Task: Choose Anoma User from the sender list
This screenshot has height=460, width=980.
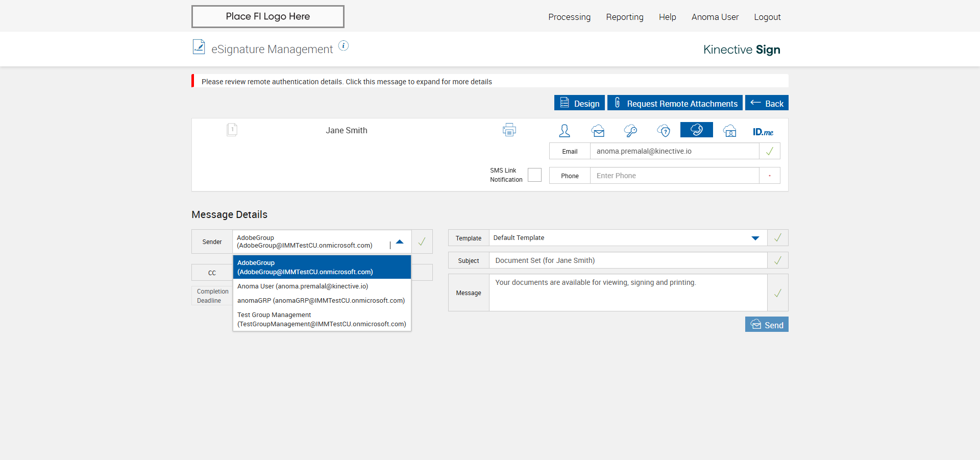Action: (x=303, y=286)
